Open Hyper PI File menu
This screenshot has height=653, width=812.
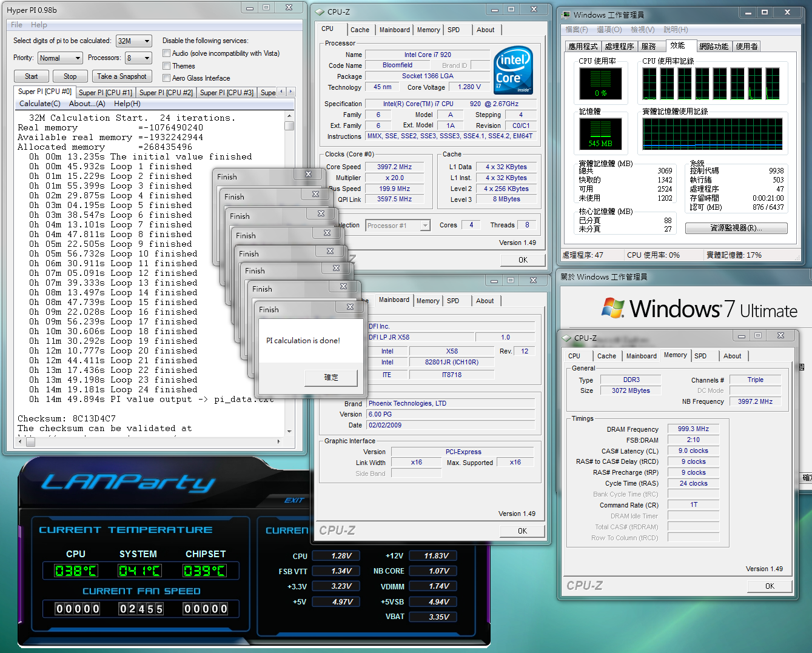16,25
